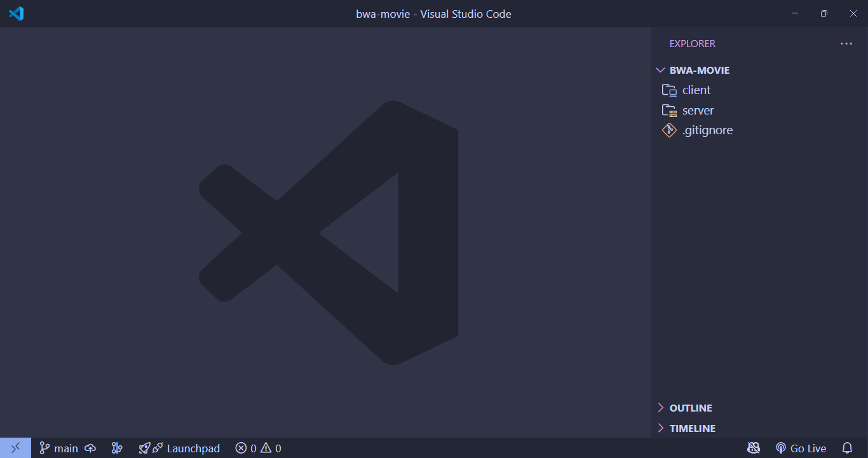Expand the TIMELINE section
This screenshot has height=458, width=868.
coord(692,428)
